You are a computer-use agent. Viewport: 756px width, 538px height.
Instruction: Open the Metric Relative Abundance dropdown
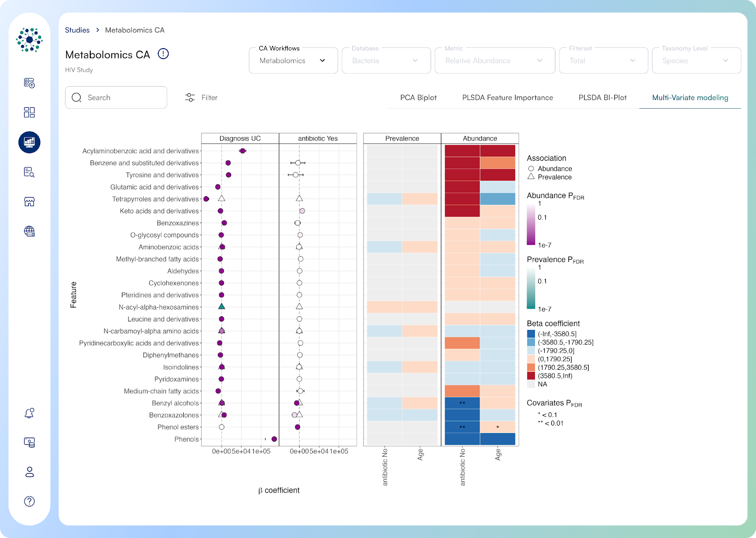[495, 61]
